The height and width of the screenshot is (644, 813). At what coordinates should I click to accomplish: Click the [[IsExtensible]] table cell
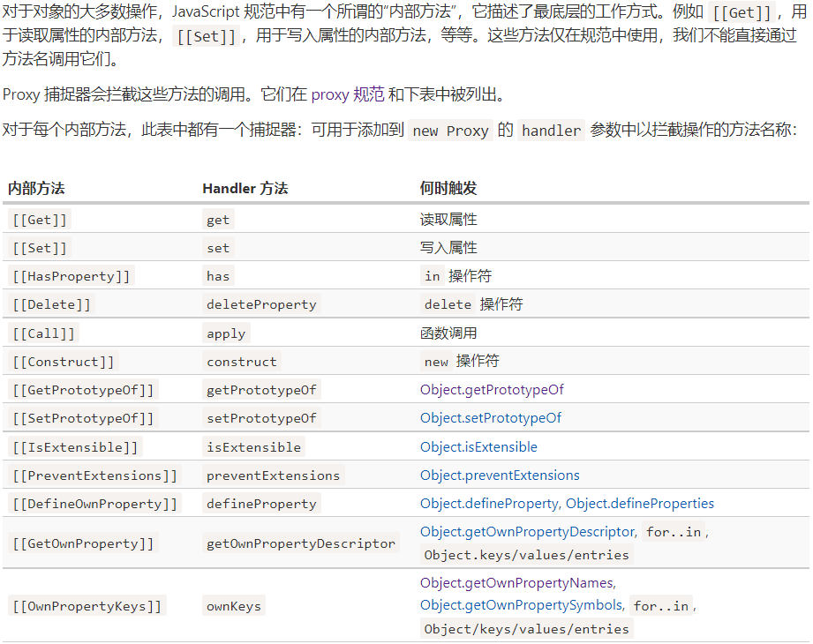pos(75,447)
